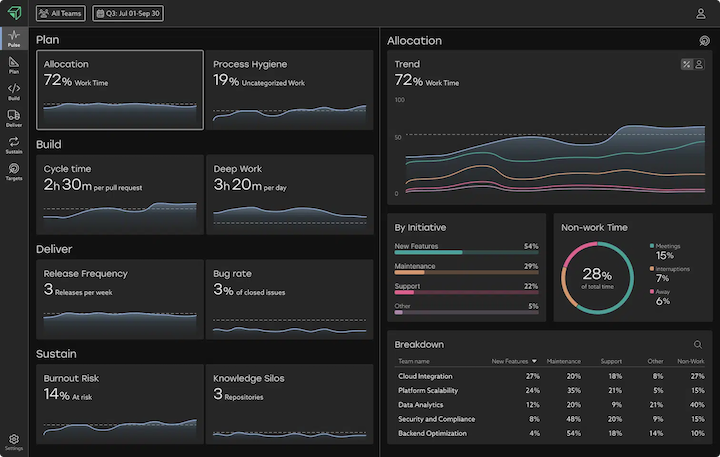Search the Breakdown table
The height and width of the screenshot is (457, 720).
[698, 345]
